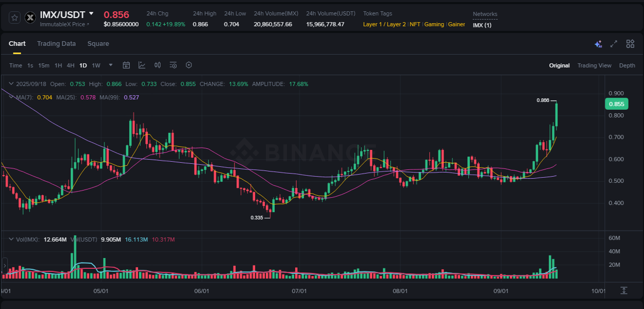The image size is (644, 309).
Task: Open the ImmutableX Price link
Action: tap(64, 24)
